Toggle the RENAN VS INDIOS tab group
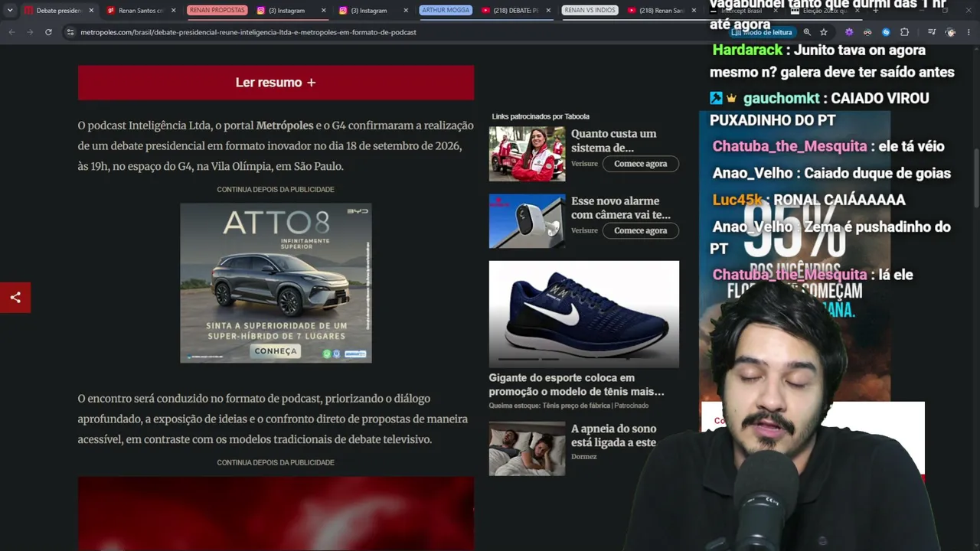 pyautogui.click(x=590, y=11)
